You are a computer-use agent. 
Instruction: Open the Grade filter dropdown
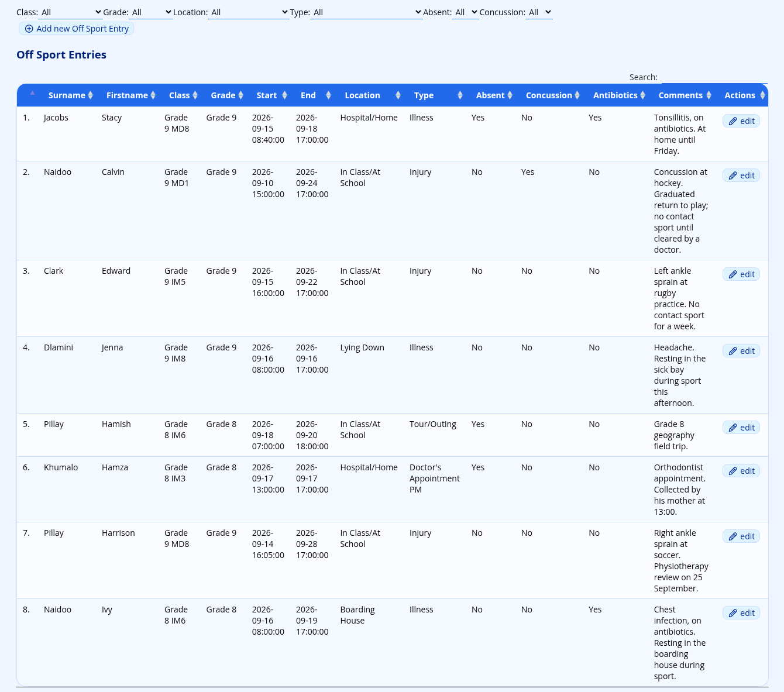[x=151, y=12]
